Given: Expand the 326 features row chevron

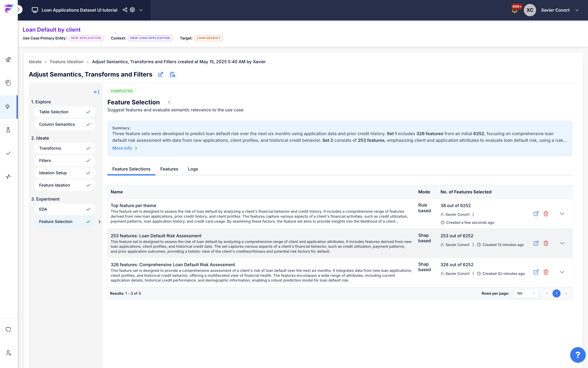Looking at the screenshot, I should click(562, 272).
